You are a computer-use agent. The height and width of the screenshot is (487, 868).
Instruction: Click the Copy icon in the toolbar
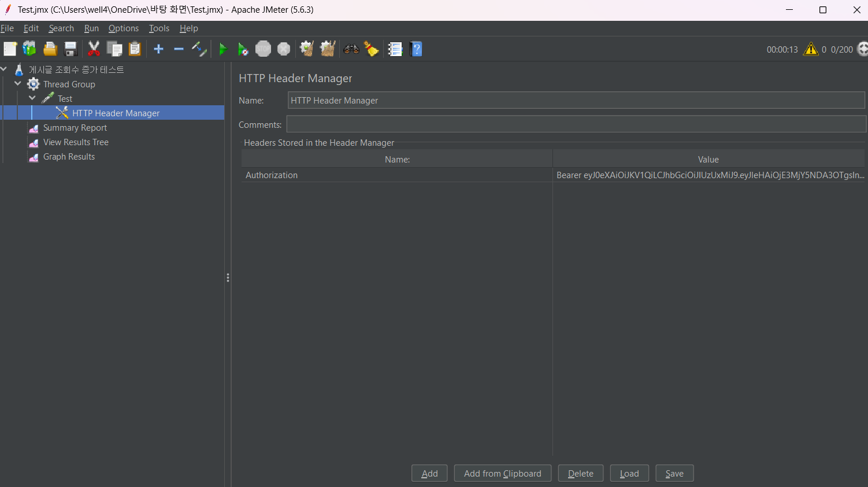pos(114,49)
